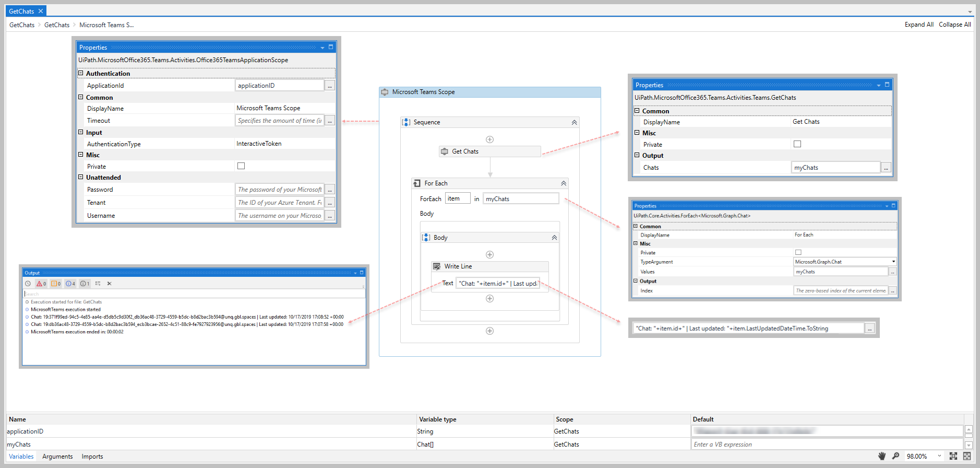
Task: Click the Body sequence icon
Action: click(426, 238)
